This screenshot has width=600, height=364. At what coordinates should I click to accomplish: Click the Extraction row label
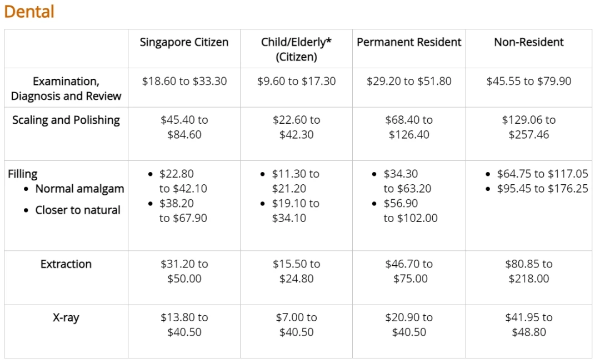coord(66,264)
